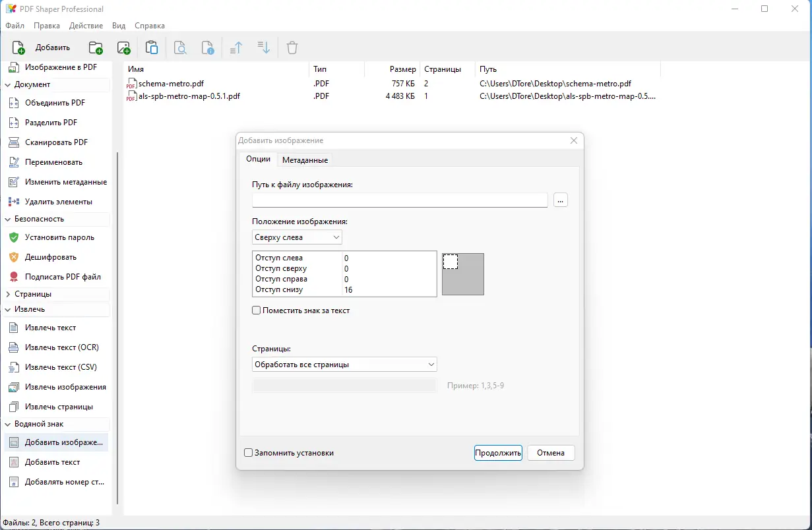Click the Тип column header
The image size is (812, 530).
(336, 69)
